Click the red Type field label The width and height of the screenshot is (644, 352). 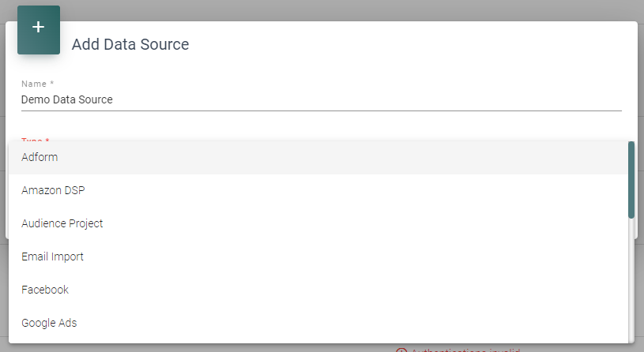(x=35, y=140)
